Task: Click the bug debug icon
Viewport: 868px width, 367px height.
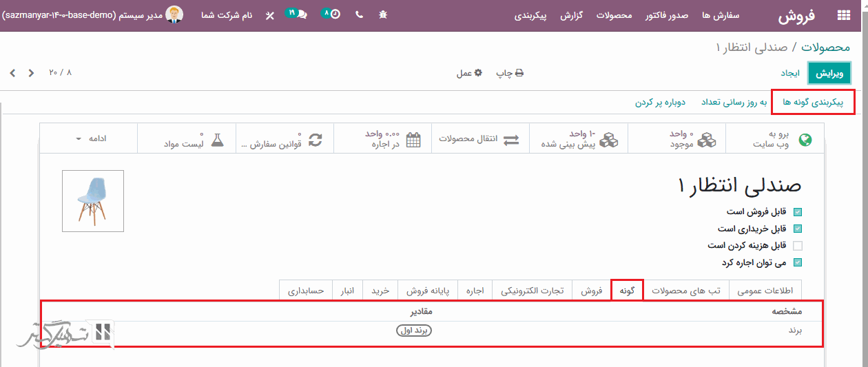Action: (x=383, y=14)
